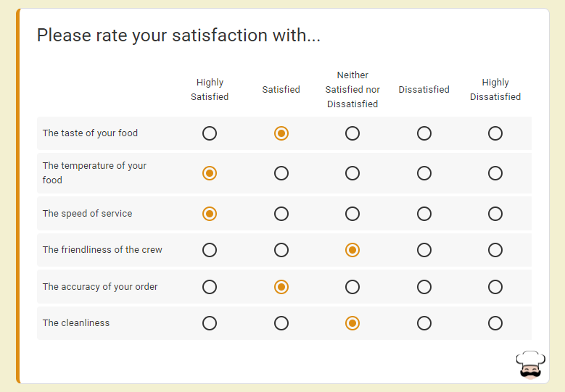The height and width of the screenshot is (392, 565).
Task: Choose Dissatisfied for friendliness of the crew
Action: pyautogui.click(x=424, y=250)
